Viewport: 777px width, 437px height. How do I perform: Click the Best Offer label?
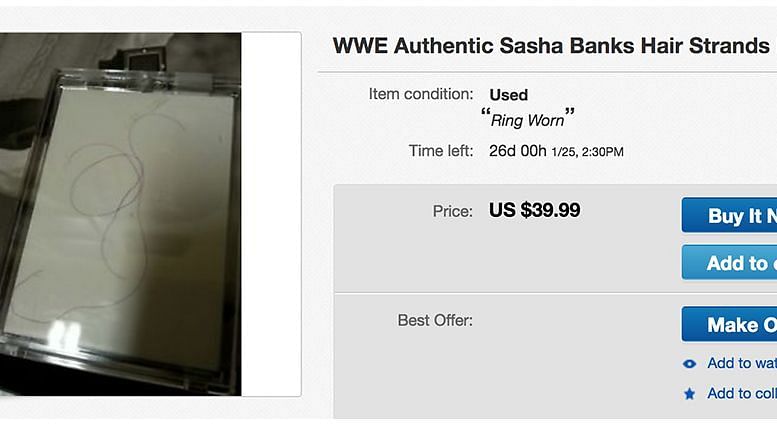pyautogui.click(x=435, y=321)
